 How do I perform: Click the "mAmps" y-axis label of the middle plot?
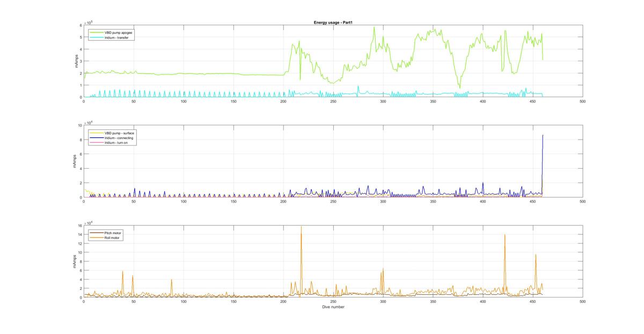[75, 162]
